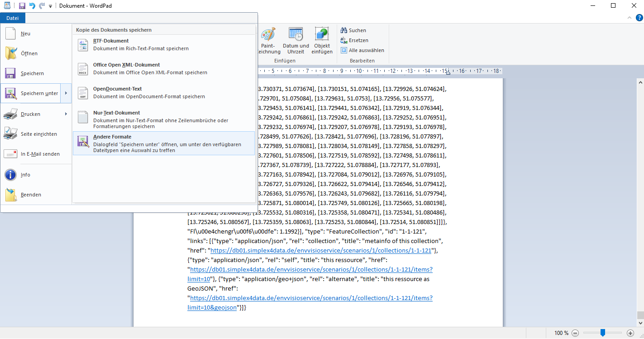644x339 pixels.
Task: Open the WordPad help question mark icon
Action: click(x=639, y=18)
